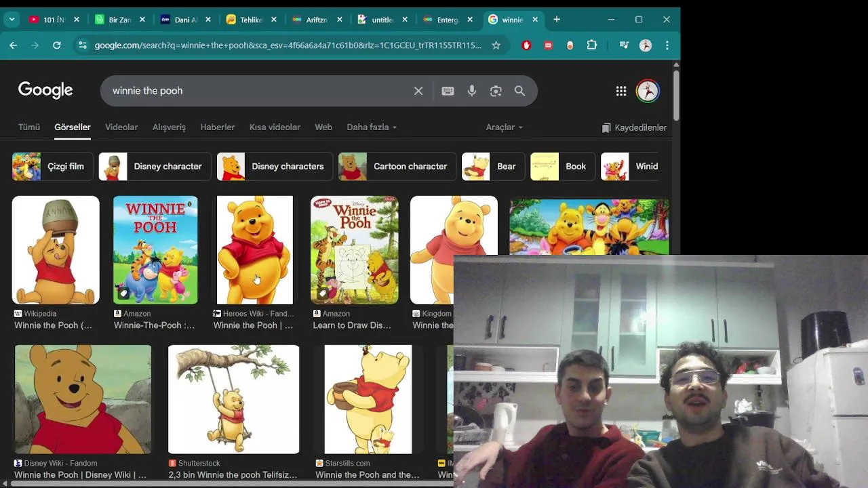Image resolution: width=868 pixels, height=488 pixels.
Task: Open Amazon 'Winnie-The-Pooh' book cover image
Action: pos(155,250)
